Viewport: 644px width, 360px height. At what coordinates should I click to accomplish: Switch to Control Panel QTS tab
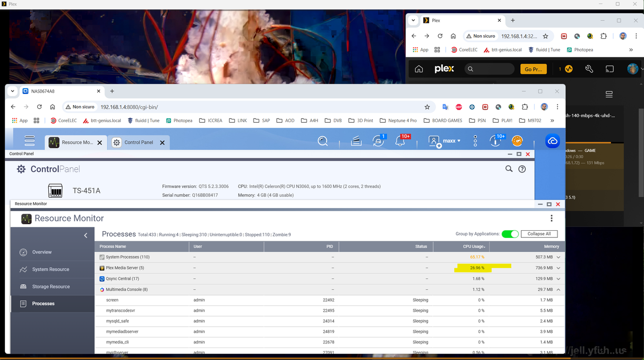coord(138,142)
